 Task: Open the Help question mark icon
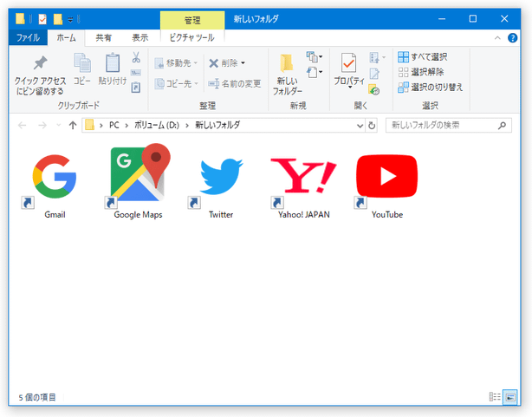tap(512, 37)
